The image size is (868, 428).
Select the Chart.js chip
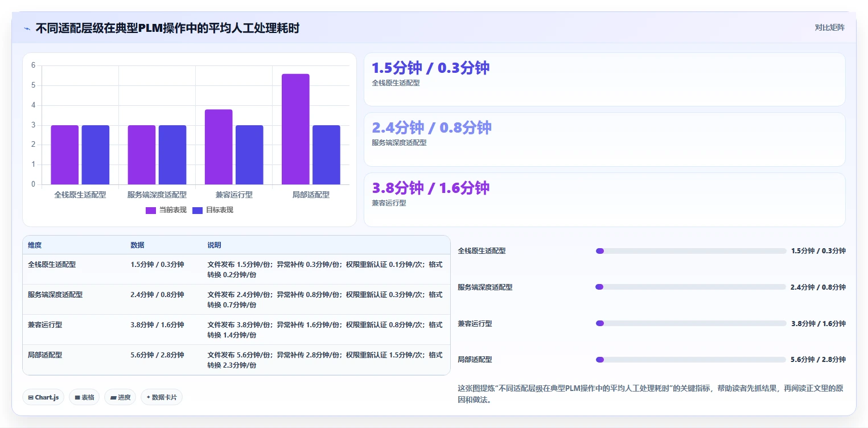click(x=44, y=397)
